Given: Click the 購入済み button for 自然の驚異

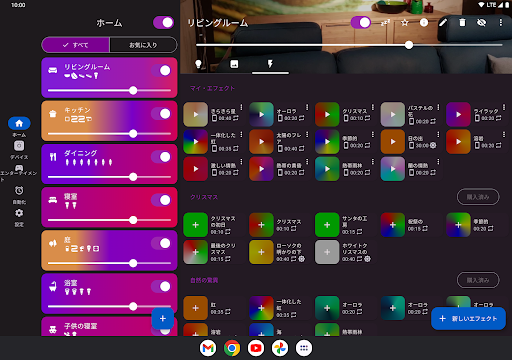Looking at the screenshot, I should [x=478, y=280].
